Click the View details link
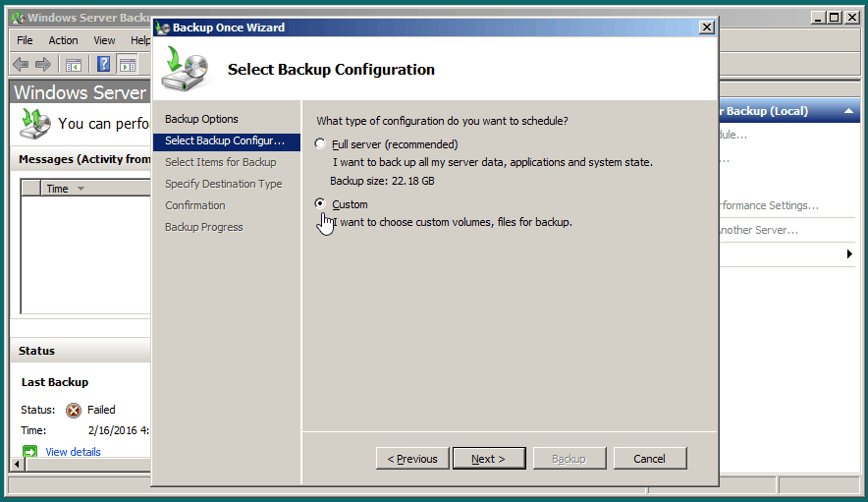868x502 pixels. (73, 452)
